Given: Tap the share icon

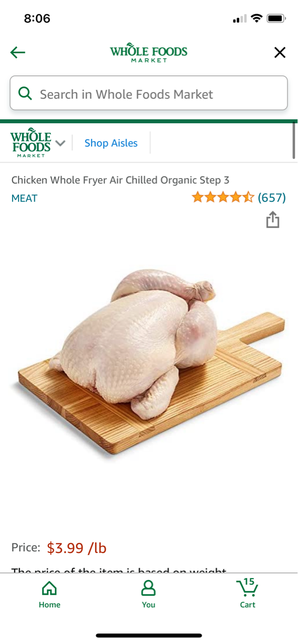Looking at the screenshot, I should (x=272, y=220).
